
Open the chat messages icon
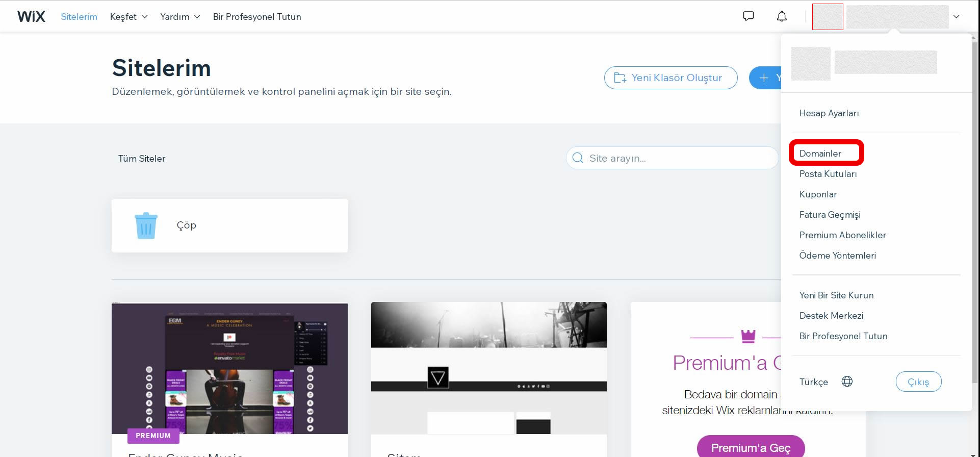pos(748,16)
